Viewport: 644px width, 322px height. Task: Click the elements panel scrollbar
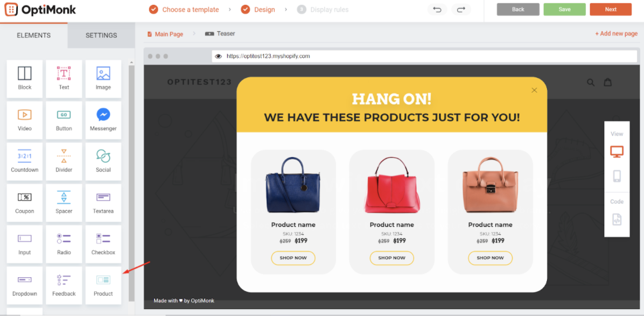click(131, 181)
